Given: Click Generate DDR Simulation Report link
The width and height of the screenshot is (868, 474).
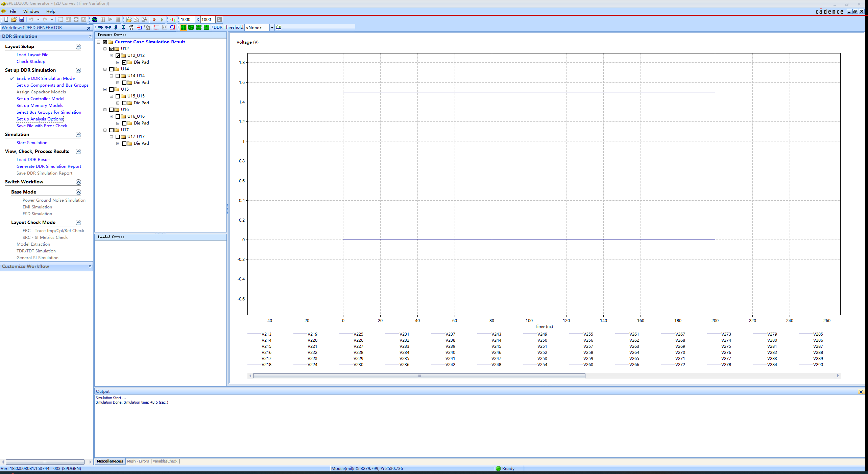Looking at the screenshot, I should point(49,166).
